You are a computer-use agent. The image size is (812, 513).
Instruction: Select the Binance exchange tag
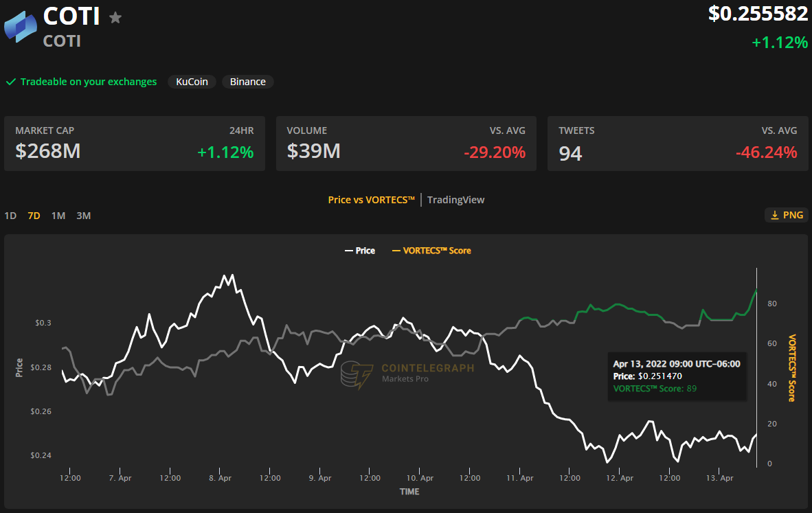click(247, 82)
